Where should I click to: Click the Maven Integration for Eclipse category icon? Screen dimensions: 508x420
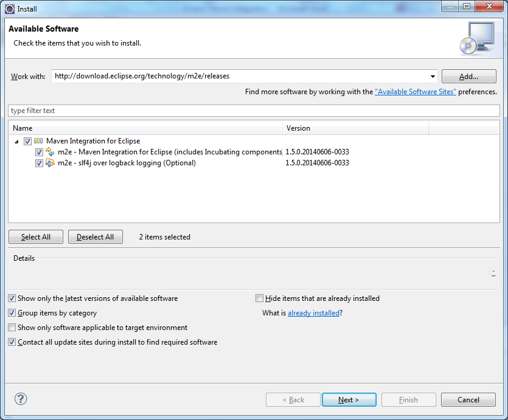click(38, 140)
